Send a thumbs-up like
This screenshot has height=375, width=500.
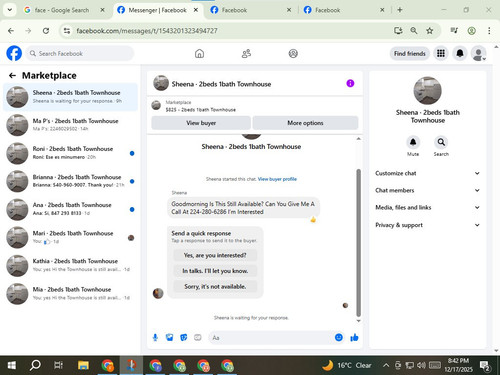(x=354, y=338)
